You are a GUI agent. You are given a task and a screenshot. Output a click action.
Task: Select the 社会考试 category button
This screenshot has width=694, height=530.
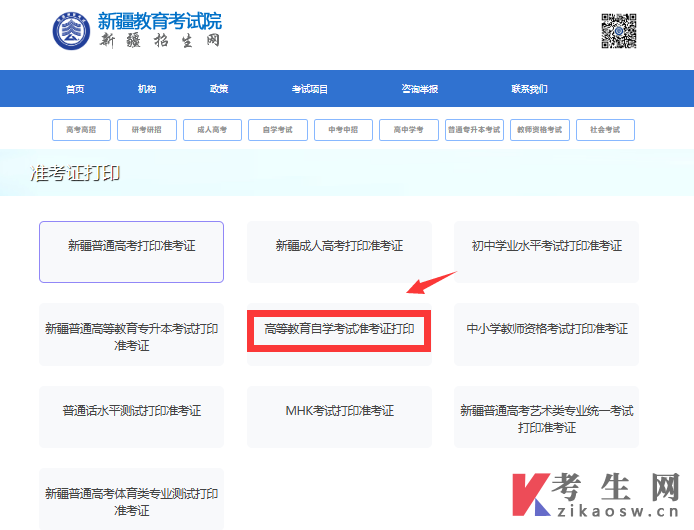pos(605,130)
